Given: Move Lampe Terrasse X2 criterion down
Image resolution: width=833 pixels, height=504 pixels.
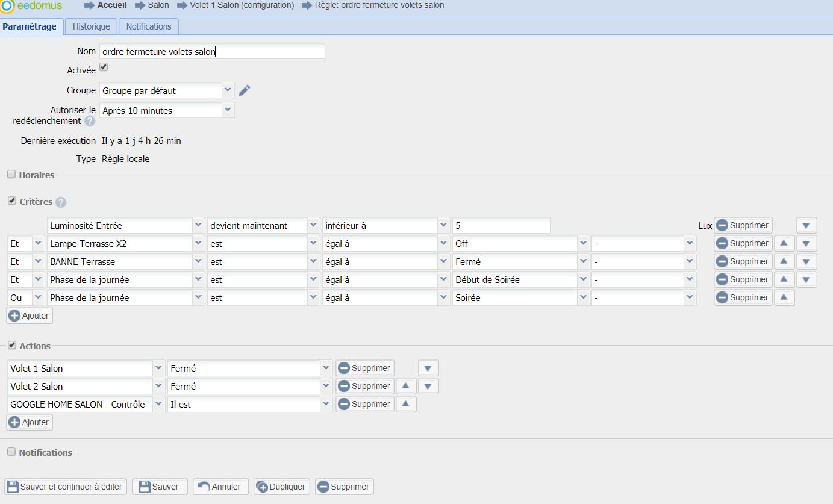Looking at the screenshot, I should [806, 243].
